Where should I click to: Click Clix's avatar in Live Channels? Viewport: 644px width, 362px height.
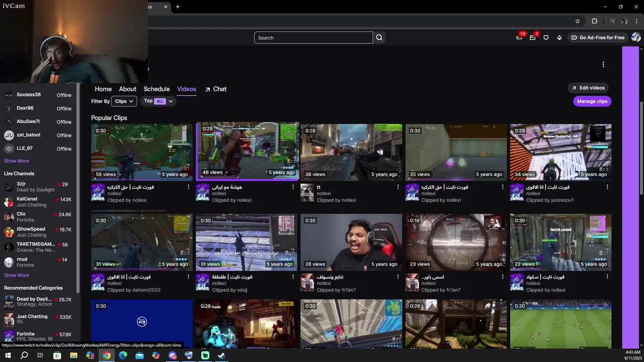click(x=9, y=217)
